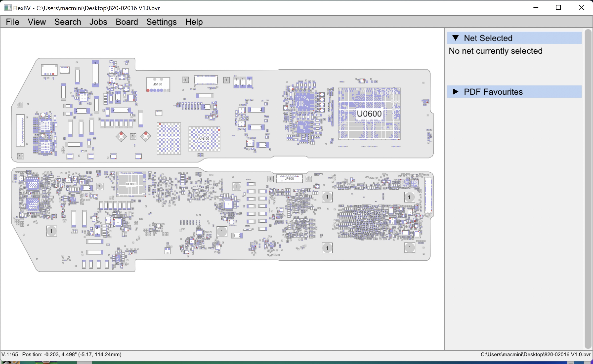
Task: Open the Settings menu
Action: click(161, 22)
